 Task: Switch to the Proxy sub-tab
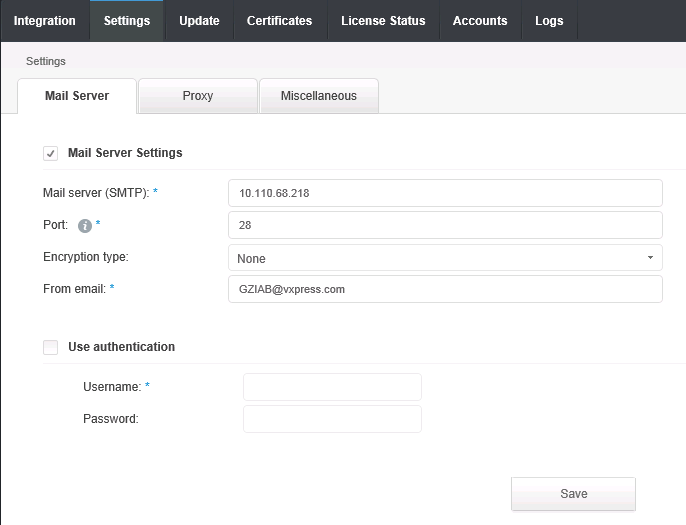198,96
